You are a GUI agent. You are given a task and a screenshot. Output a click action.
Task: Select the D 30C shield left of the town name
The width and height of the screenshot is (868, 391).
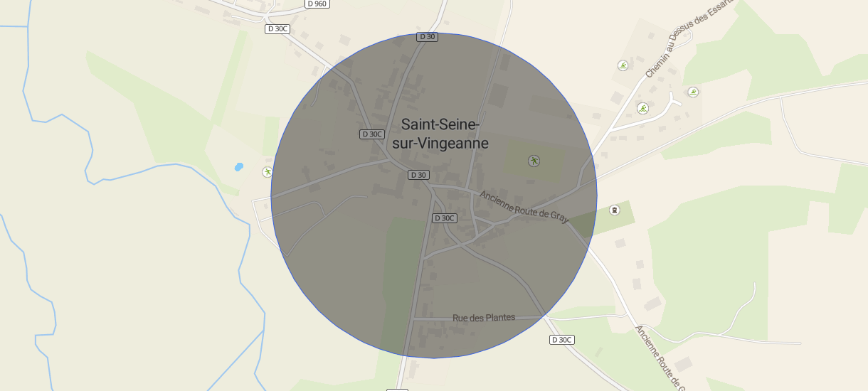[x=372, y=134]
